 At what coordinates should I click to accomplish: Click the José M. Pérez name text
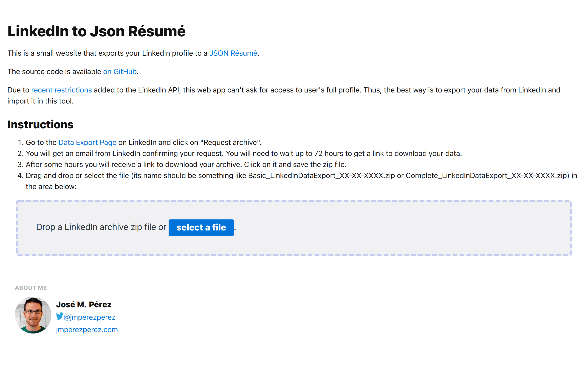tap(84, 305)
